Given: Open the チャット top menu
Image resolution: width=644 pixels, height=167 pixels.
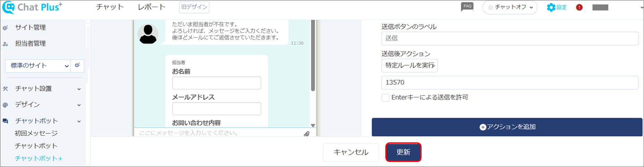Looking at the screenshot, I should (x=110, y=7).
